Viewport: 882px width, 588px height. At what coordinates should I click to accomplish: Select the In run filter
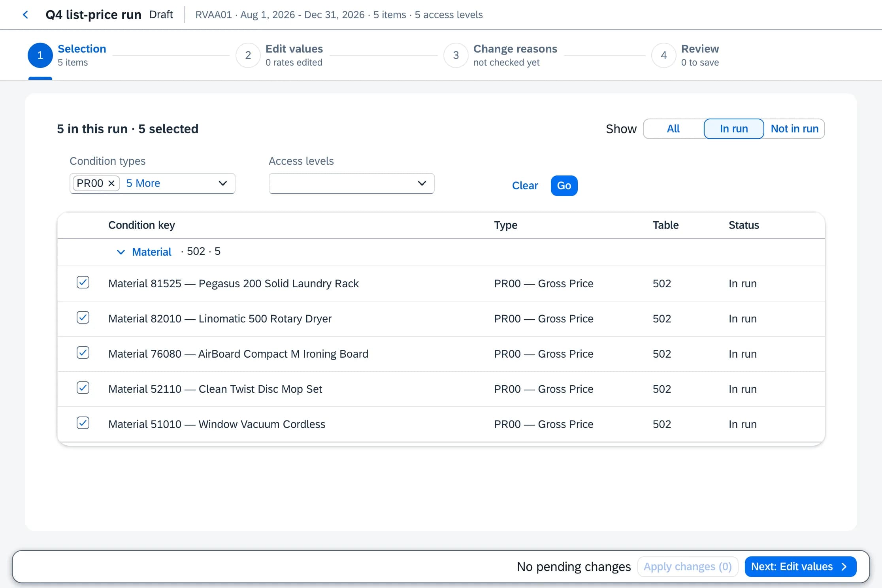(x=734, y=129)
